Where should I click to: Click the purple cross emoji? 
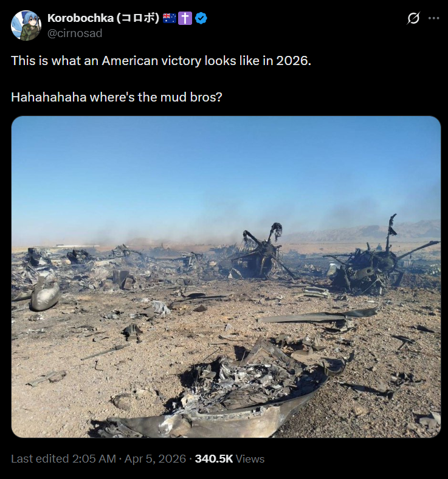coord(185,18)
